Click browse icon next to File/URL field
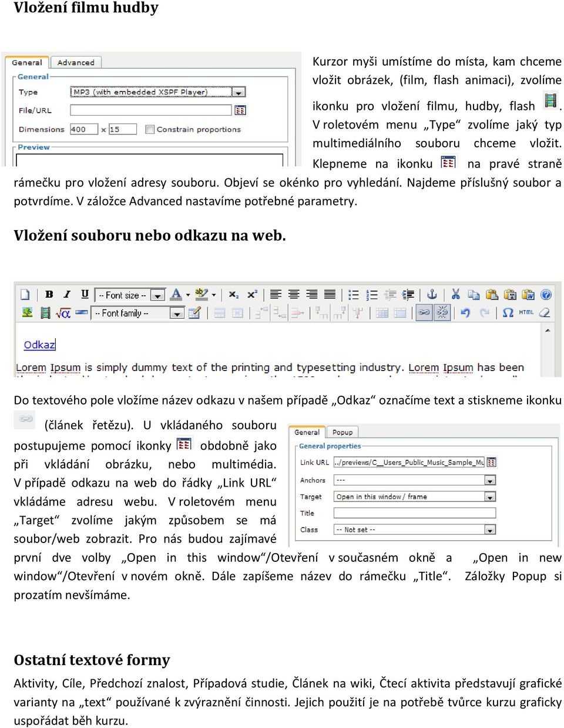 (240, 110)
